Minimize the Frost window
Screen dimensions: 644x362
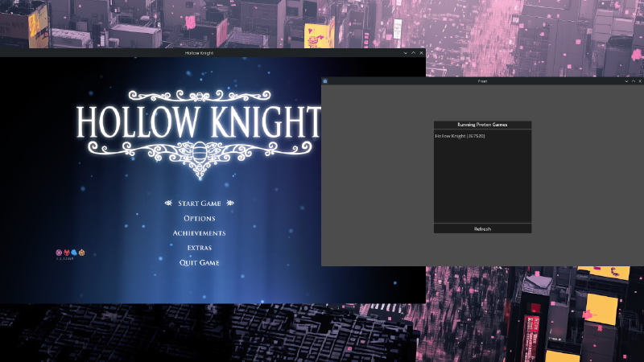coord(626,81)
